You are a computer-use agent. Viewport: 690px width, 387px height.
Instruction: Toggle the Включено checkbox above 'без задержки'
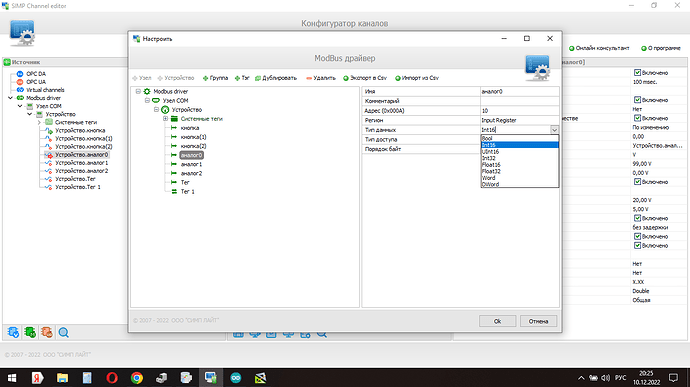[637, 218]
